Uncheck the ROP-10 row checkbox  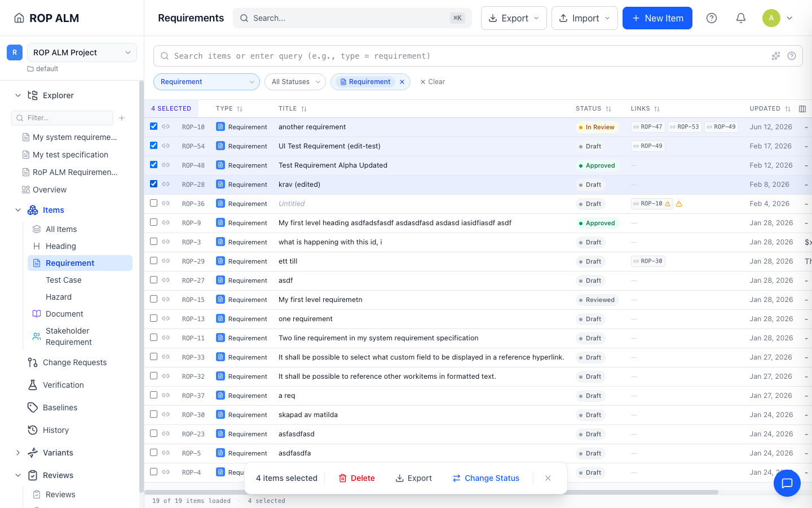pyautogui.click(x=153, y=126)
